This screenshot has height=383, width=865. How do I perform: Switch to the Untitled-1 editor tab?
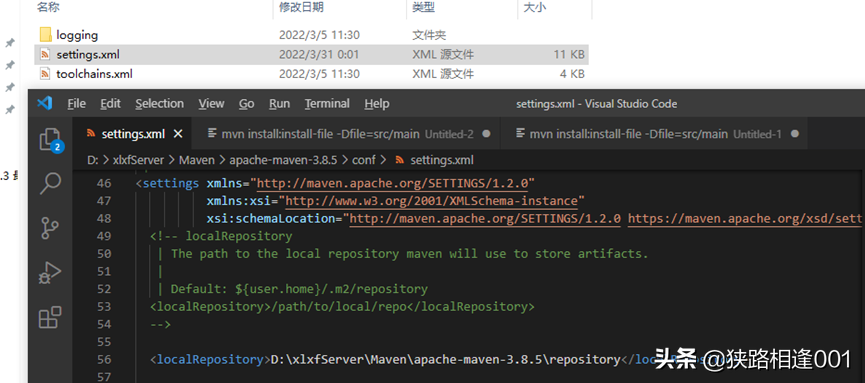click(655, 134)
